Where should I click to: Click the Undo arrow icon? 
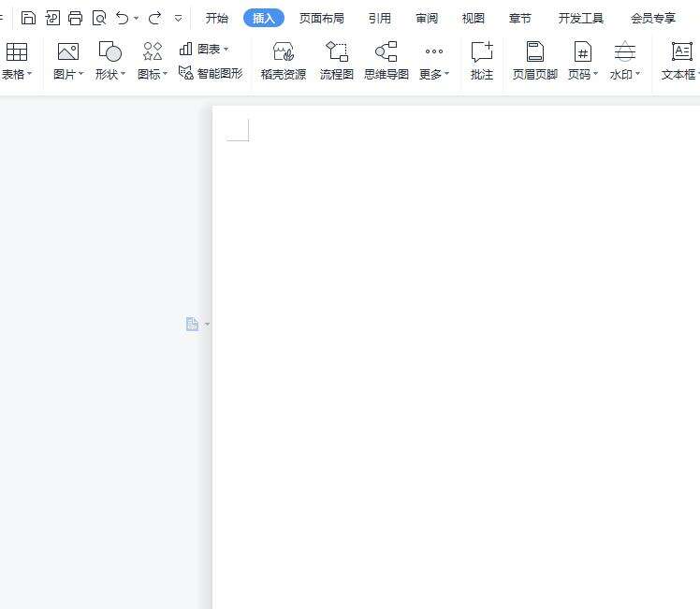point(122,19)
